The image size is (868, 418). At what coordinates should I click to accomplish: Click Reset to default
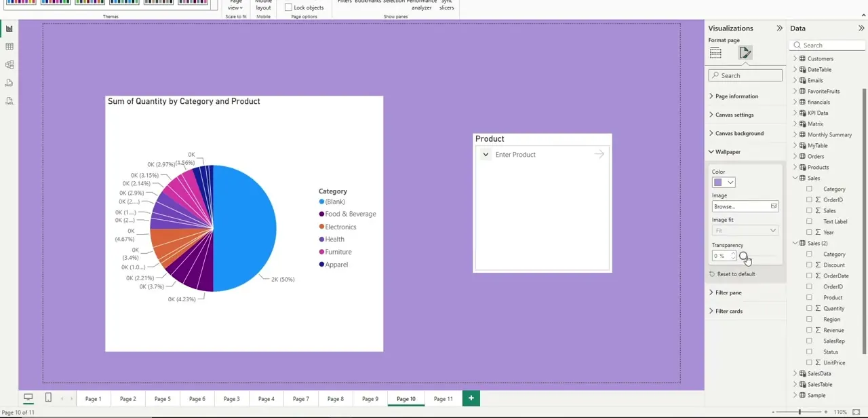(x=736, y=274)
